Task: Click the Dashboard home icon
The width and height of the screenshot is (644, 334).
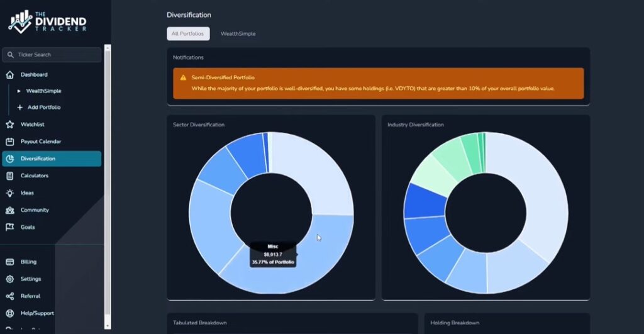Action: [x=9, y=75]
